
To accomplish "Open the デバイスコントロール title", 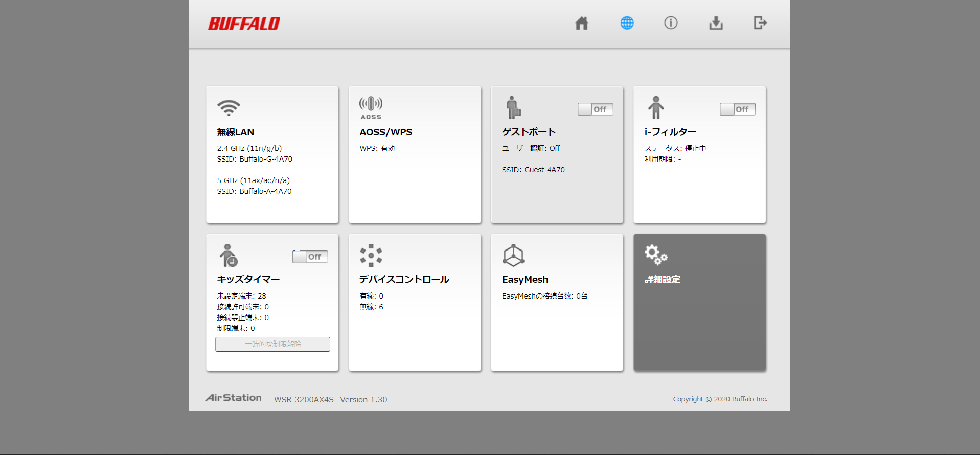I will coord(404,280).
